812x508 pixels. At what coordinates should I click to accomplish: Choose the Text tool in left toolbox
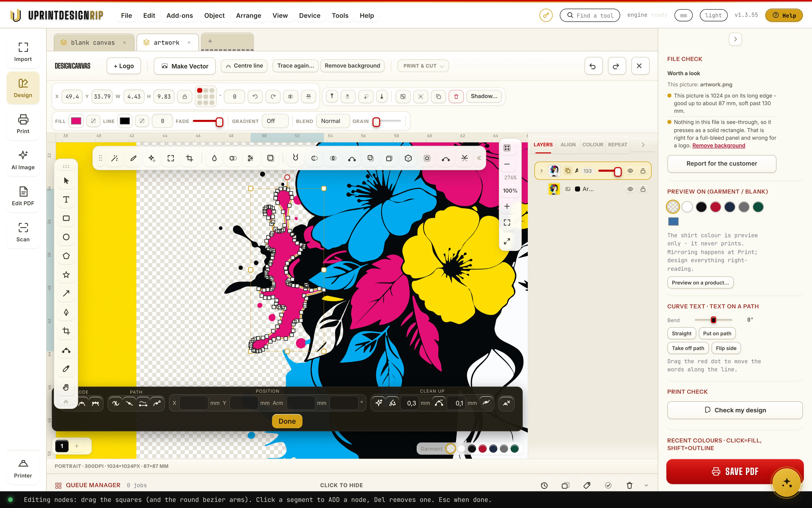66,200
